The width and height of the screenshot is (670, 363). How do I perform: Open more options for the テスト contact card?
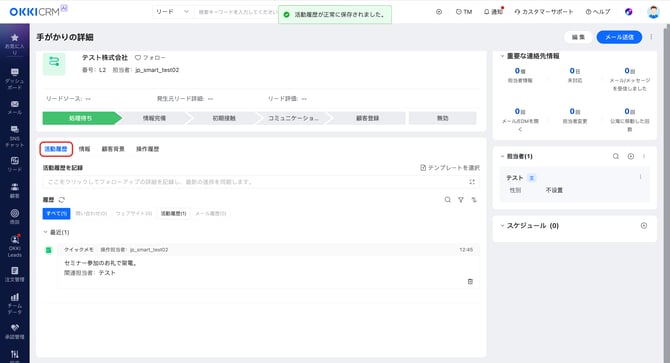click(641, 177)
